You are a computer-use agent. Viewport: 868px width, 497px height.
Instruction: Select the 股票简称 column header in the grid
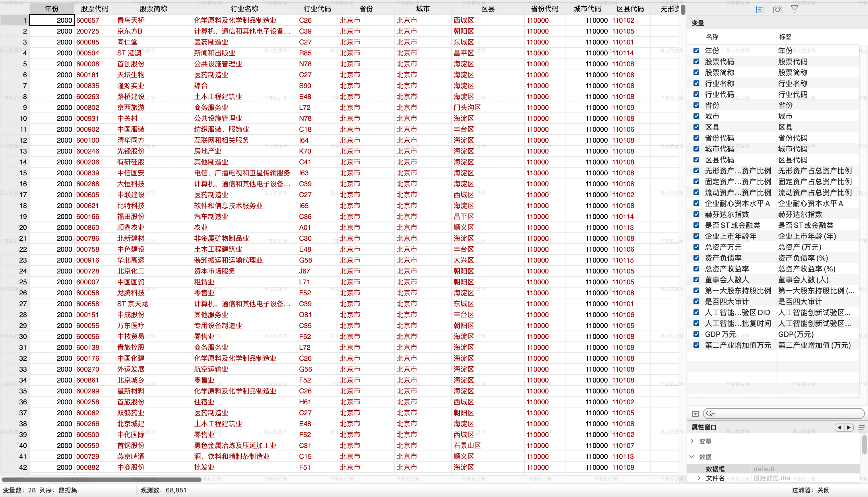(x=153, y=9)
